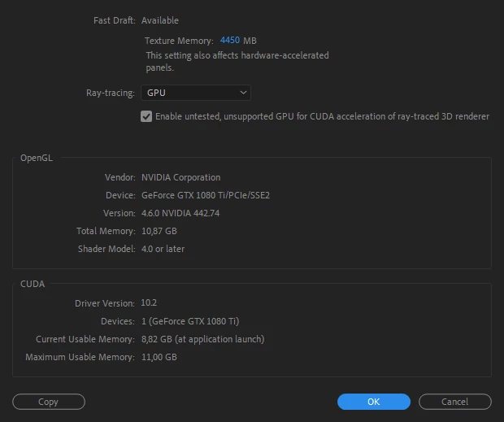Image resolution: width=504 pixels, height=422 pixels.
Task: Click the 'Shader Model:' label
Action: (x=106, y=249)
